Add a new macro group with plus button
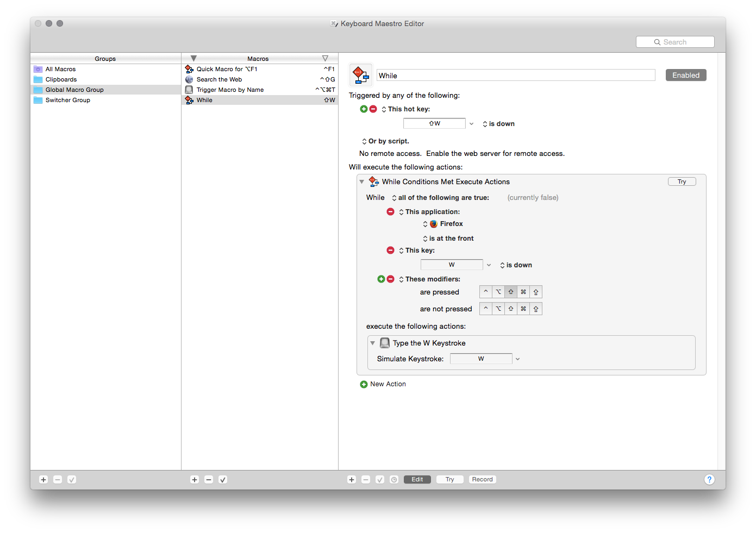Image resolution: width=756 pixels, height=533 pixels. click(x=43, y=480)
